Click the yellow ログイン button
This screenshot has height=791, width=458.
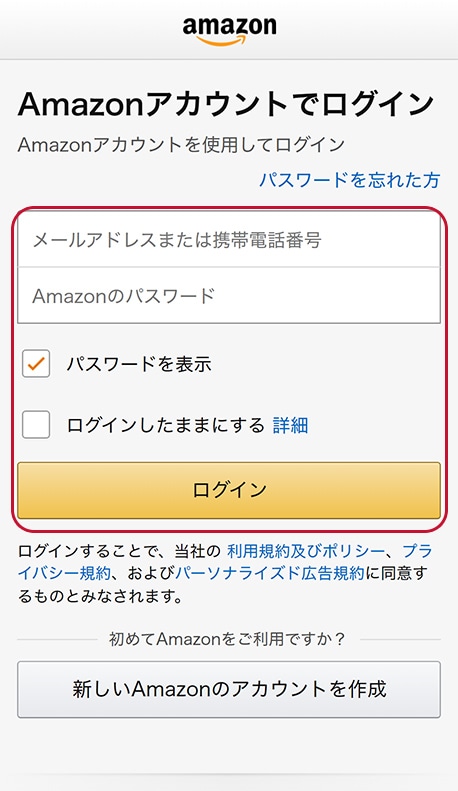pos(229,490)
